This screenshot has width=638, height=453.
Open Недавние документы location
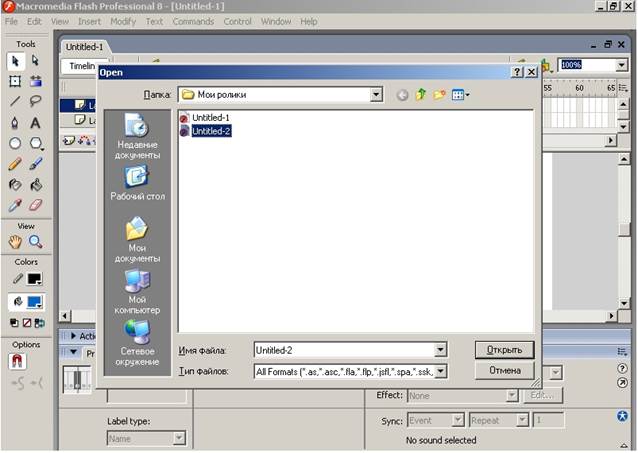click(137, 137)
